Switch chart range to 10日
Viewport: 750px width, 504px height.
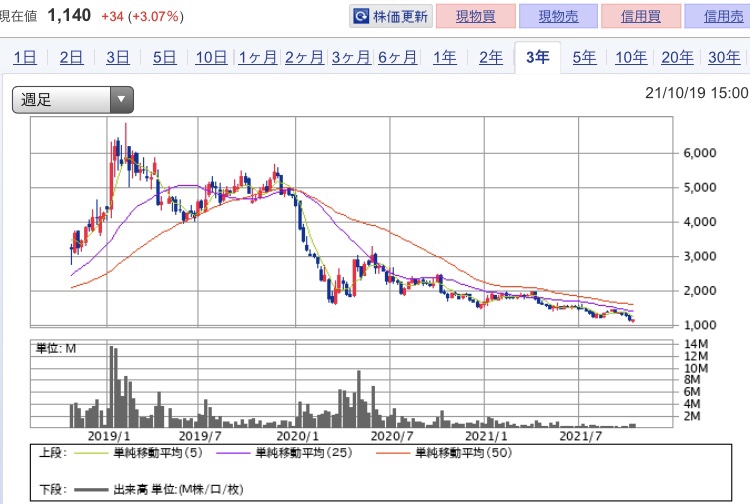tap(211, 58)
